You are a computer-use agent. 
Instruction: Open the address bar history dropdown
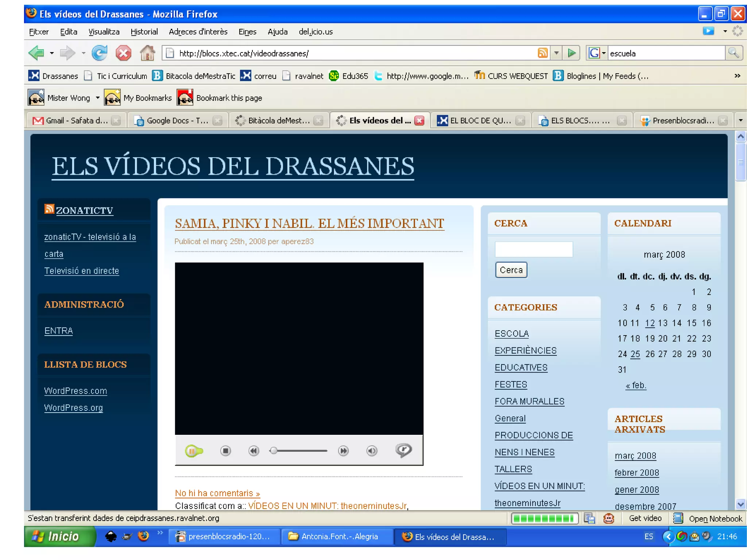[556, 53]
